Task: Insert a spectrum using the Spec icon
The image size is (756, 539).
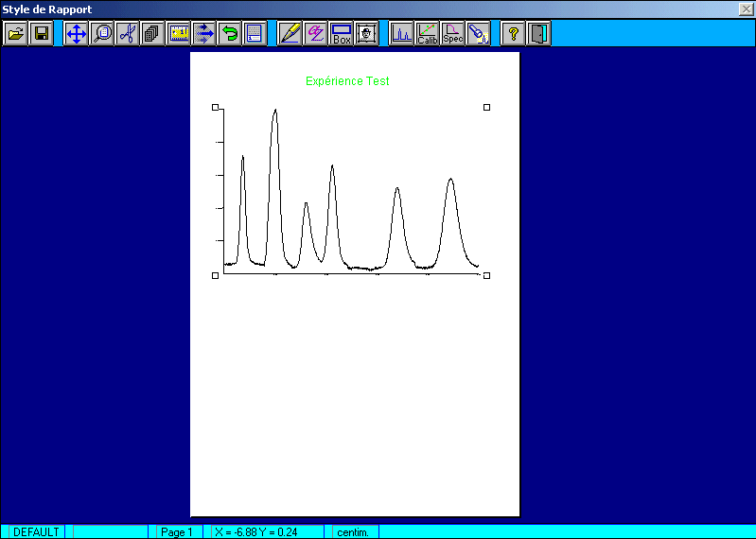Action: (452, 34)
